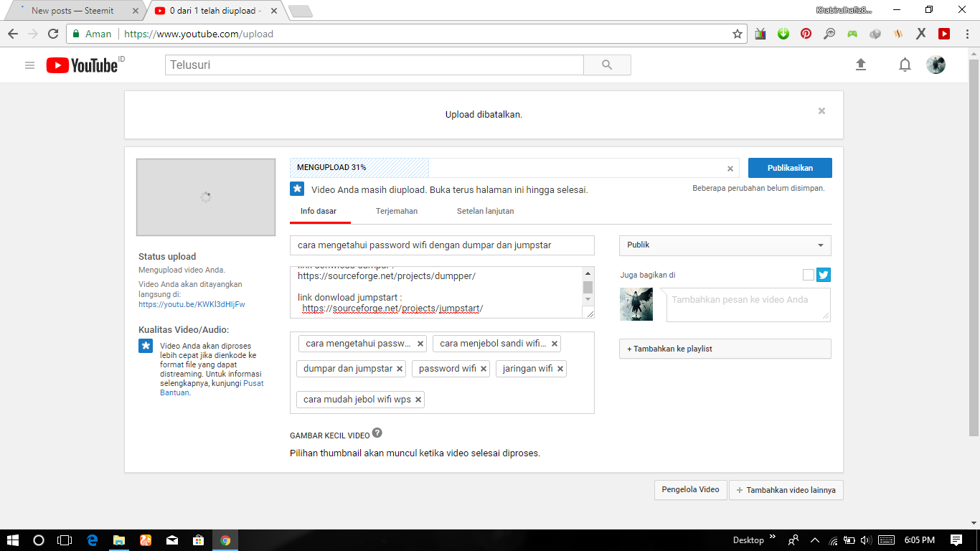
Task: Click the MENGUPLOAD 31% progress bar
Action: [x=513, y=168]
